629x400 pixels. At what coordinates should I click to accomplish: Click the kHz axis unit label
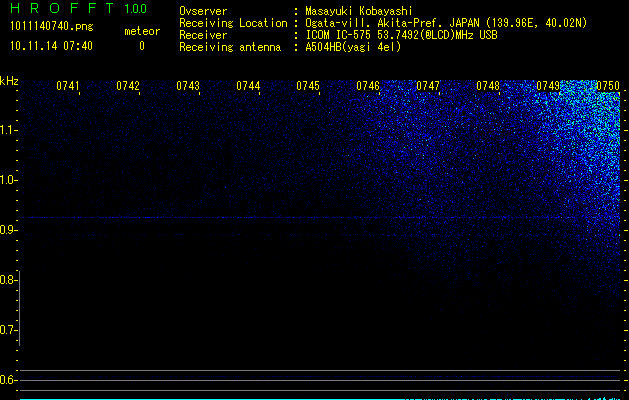[9, 81]
